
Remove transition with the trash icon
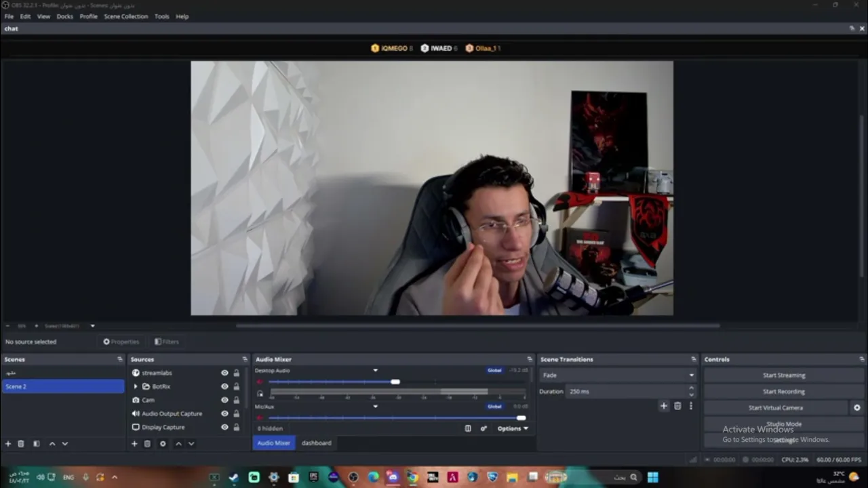coord(677,406)
